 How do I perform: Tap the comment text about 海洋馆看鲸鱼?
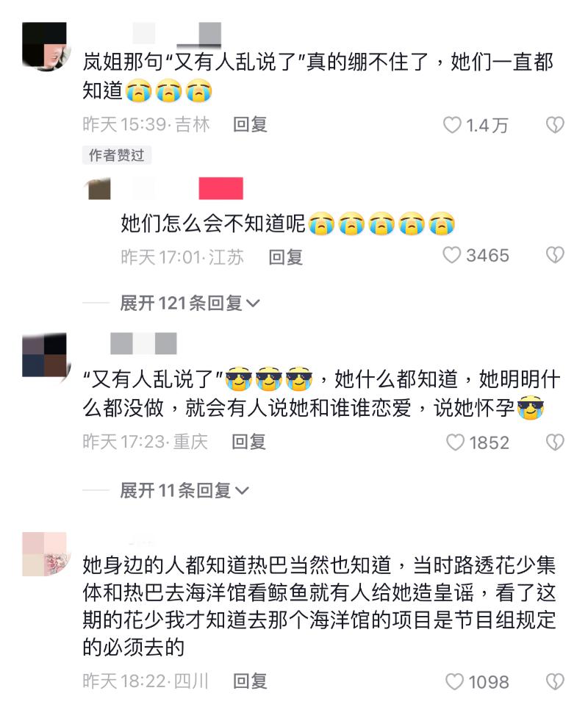319,606
